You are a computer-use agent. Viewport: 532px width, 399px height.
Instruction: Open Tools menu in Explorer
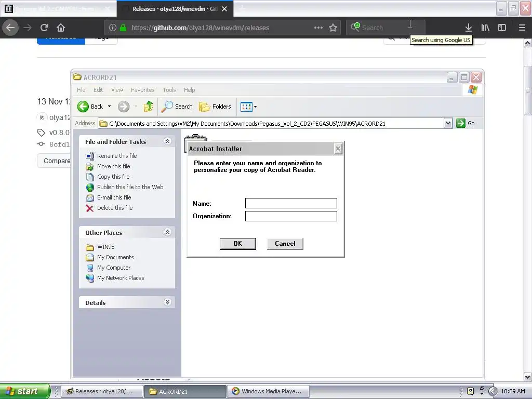[x=169, y=90]
